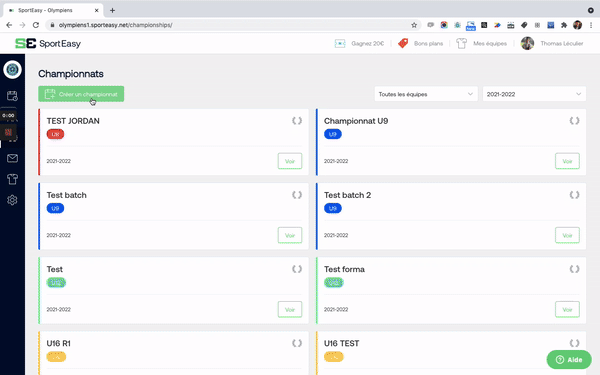
Task: Click the brackets icon on TEST JORDAN card
Action: point(297,121)
